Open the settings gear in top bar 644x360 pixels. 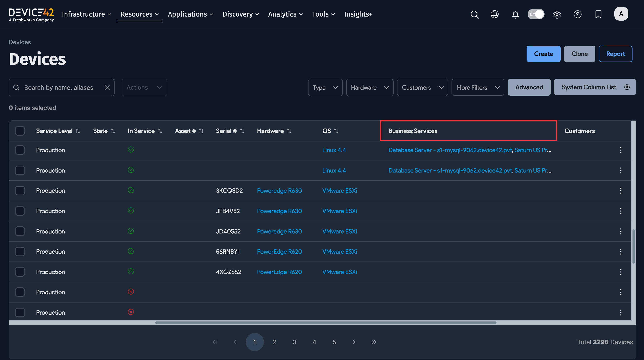coord(557,14)
